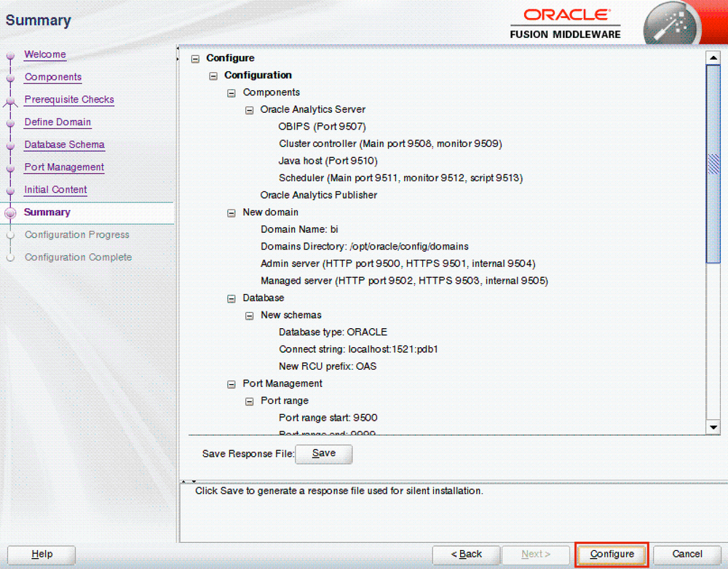This screenshot has width=728, height=569.
Task: Select New RCU prefix: OAS row
Action: (328, 367)
